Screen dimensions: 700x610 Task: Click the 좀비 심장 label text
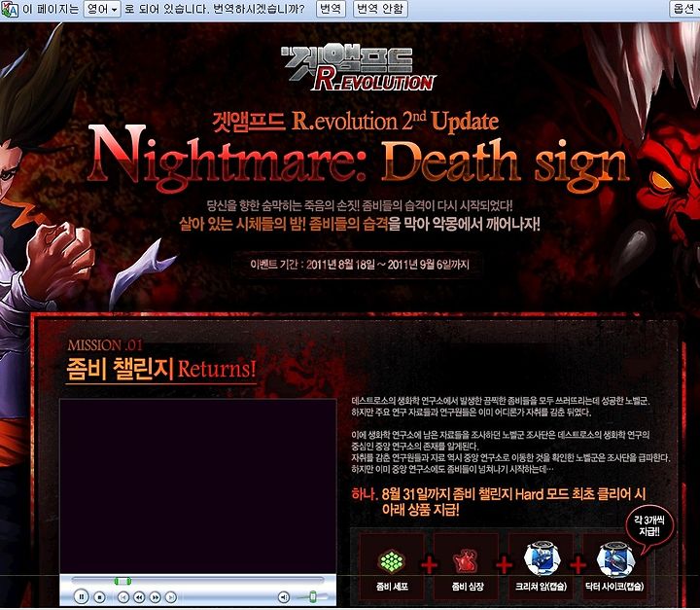tap(468, 587)
